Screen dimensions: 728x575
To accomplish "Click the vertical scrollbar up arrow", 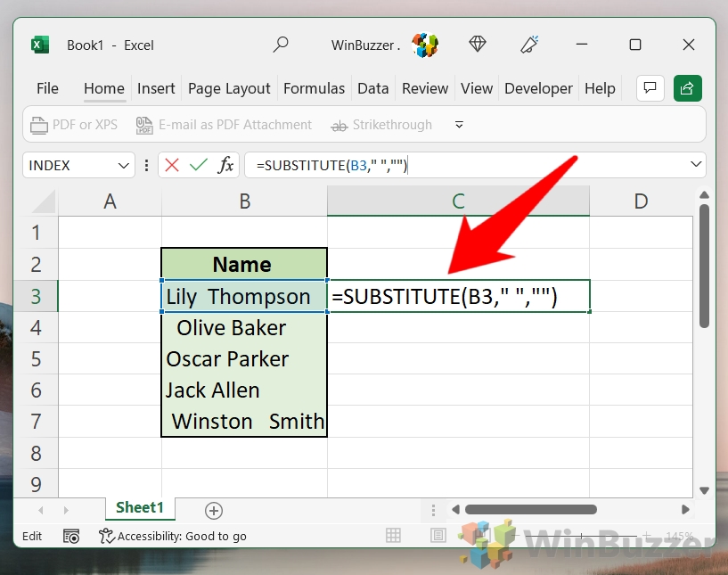I will 704,195.
